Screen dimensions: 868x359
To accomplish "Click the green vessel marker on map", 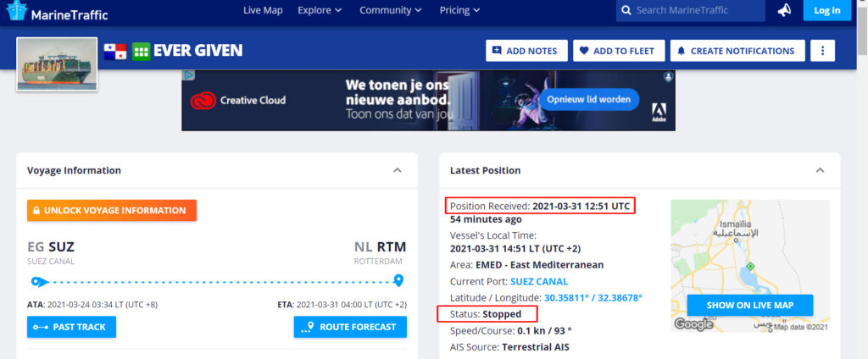I will (x=750, y=267).
